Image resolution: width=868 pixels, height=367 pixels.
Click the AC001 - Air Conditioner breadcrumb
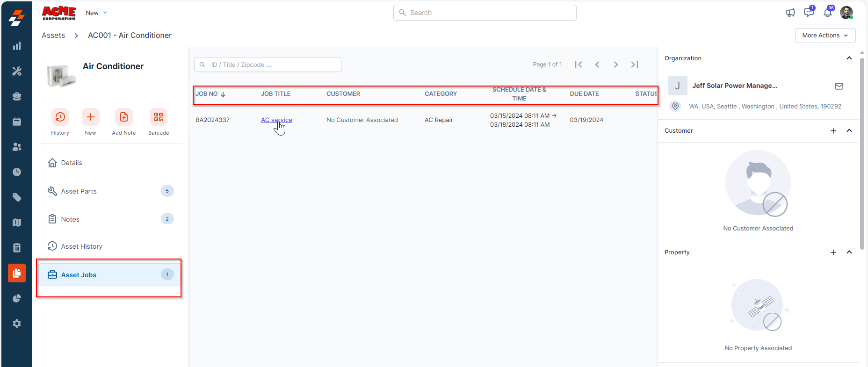tap(130, 36)
